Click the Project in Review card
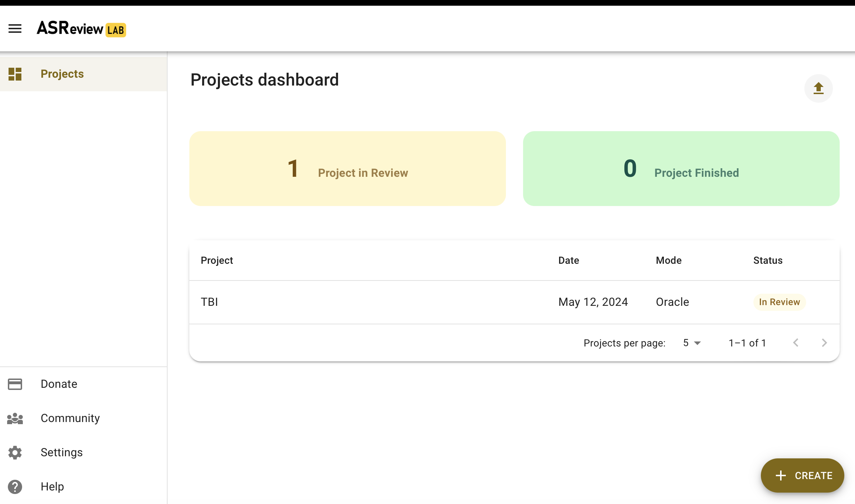Image resolution: width=855 pixels, height=504 pixels. tap(347, 169)
